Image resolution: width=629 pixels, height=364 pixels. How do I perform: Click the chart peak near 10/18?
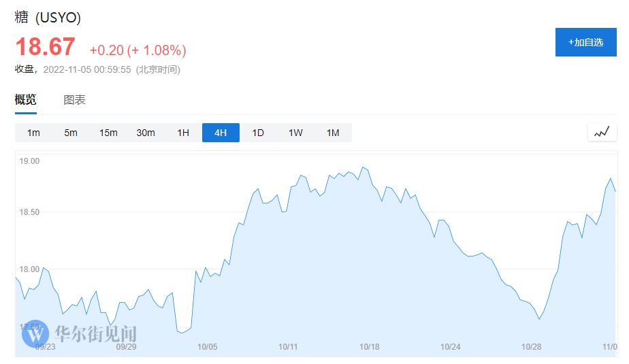(x=364, y=167)
